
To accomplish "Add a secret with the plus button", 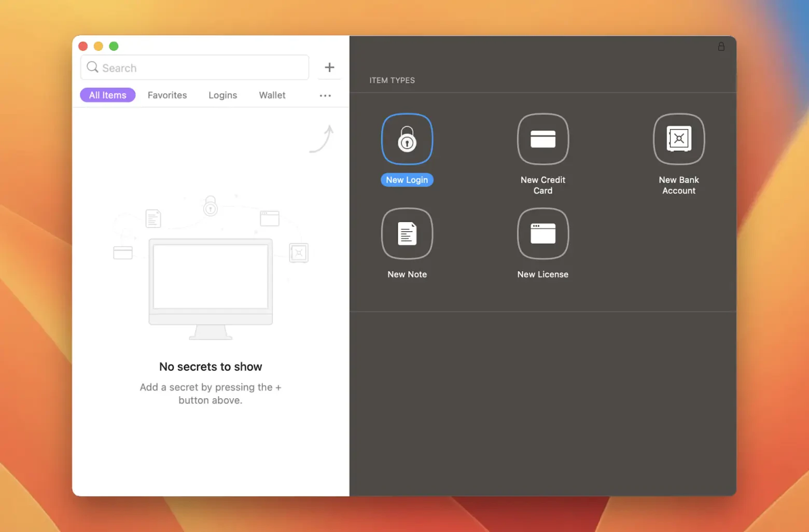I will pyautogui.click(x=329, y=67).
